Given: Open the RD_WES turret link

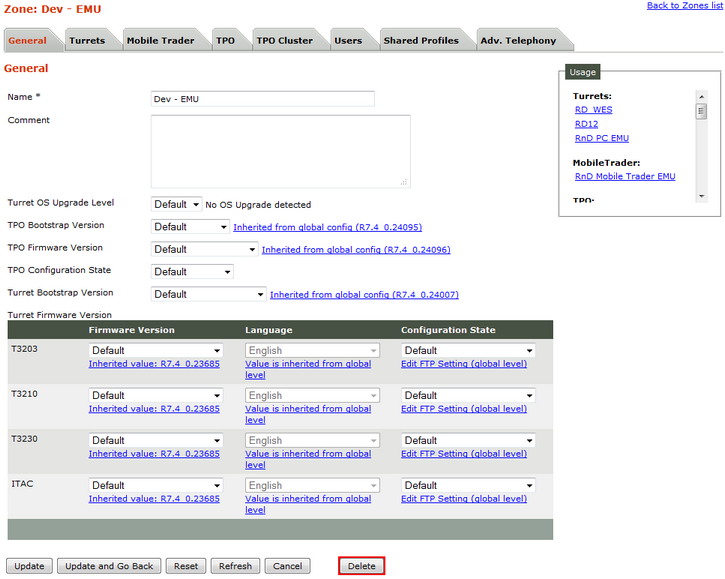Looking at the screenshot, I should coord(593,110).
